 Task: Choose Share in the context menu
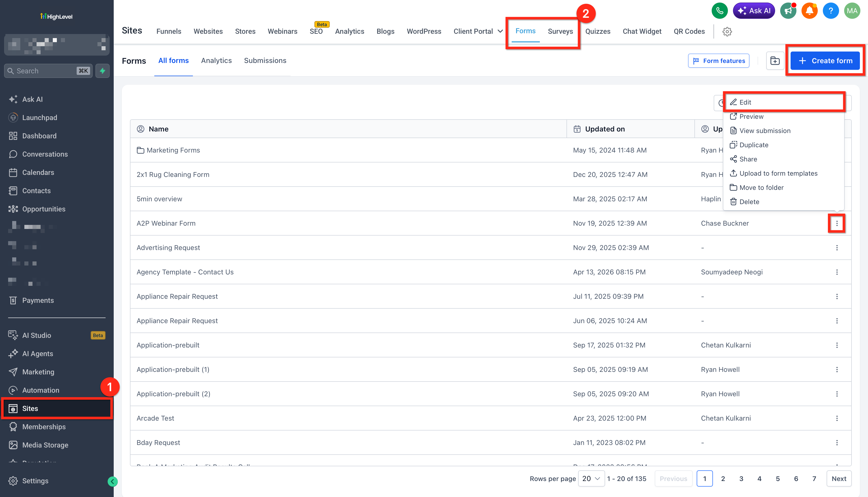pyautogui.click(x=784, y=159)
